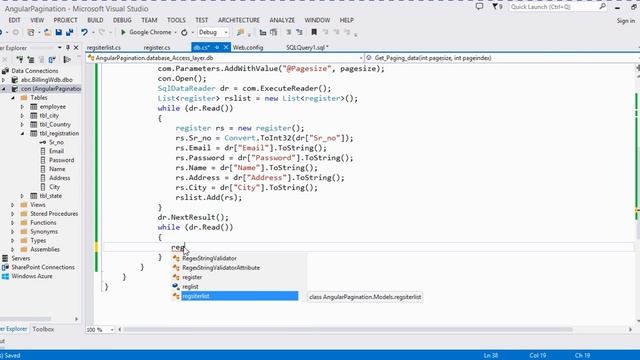Click the SharePoint Connections icon

(5, 267)
